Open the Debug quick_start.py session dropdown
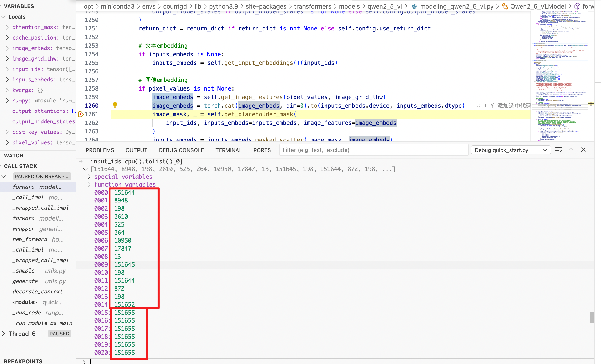 (511, 150)
